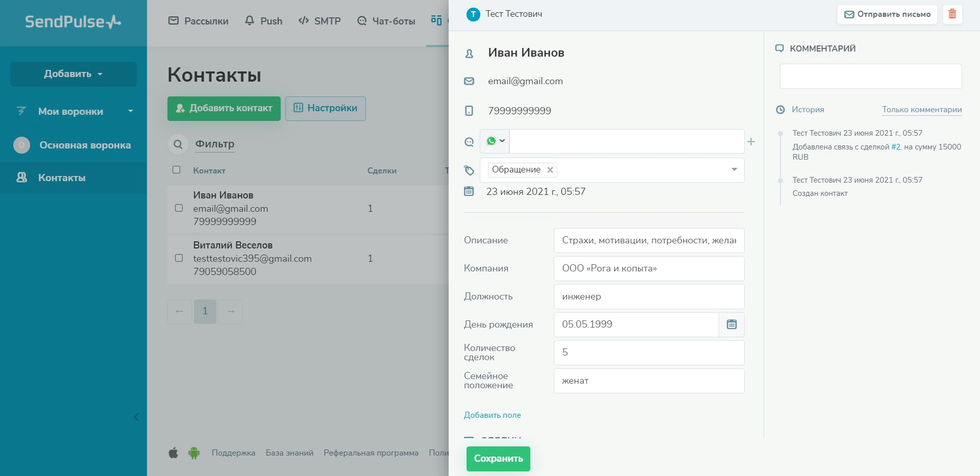The width and height of the screenshot is (980, 476).
Task: Click the filter search magnifier icon
Action: click(178, 144)
